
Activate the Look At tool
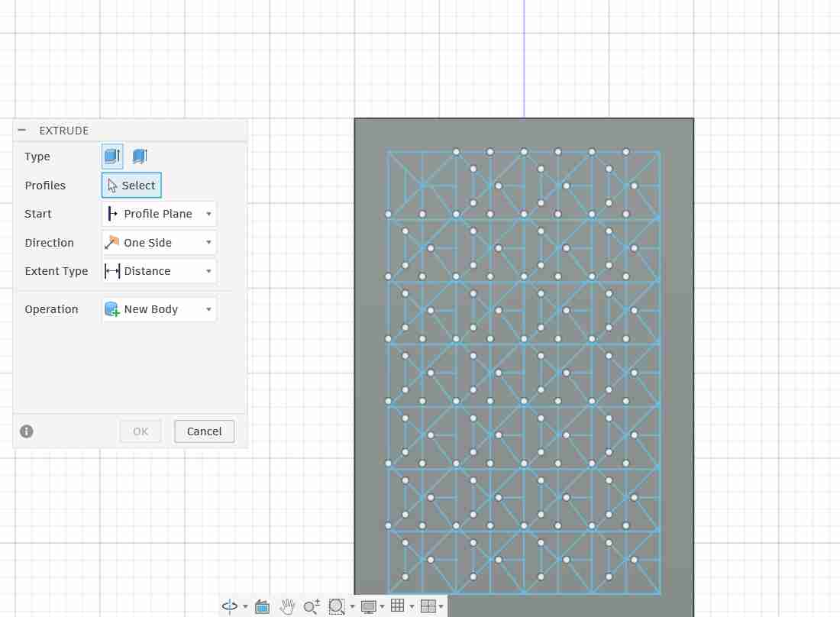[x=262, y=606]
